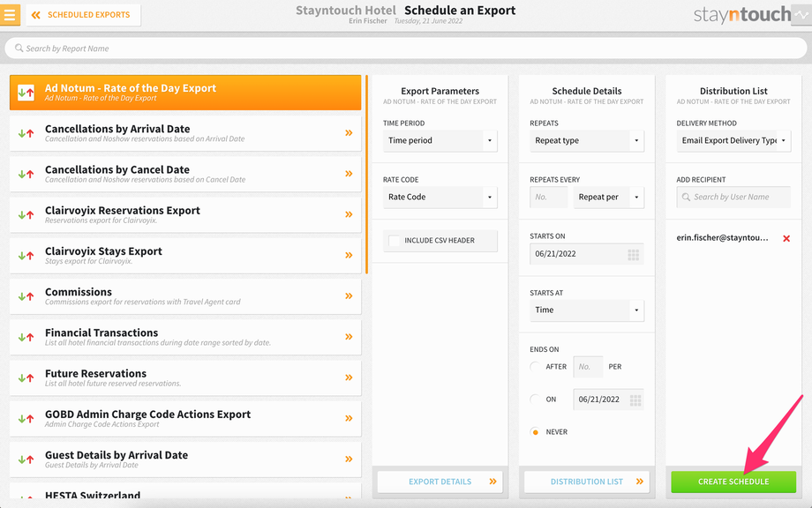This screenshot has height=508, width=812.
Task: Click the Starts On date field
Action: [587, 254]
